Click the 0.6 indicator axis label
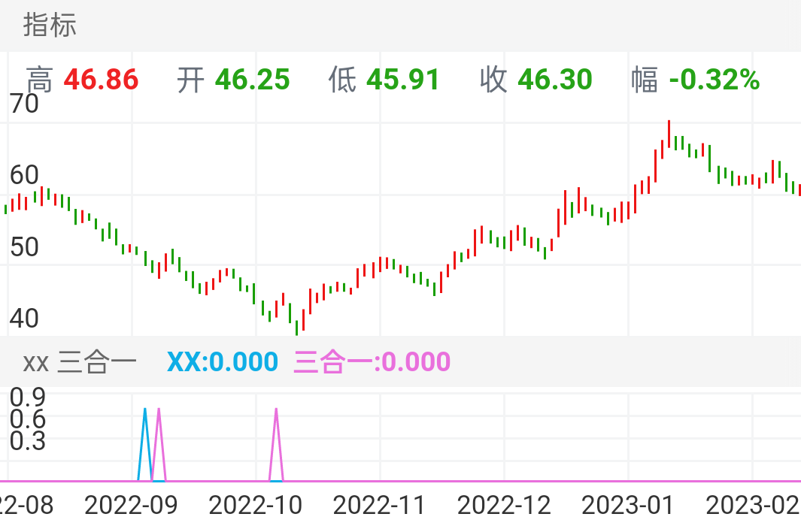 [28, 420]
